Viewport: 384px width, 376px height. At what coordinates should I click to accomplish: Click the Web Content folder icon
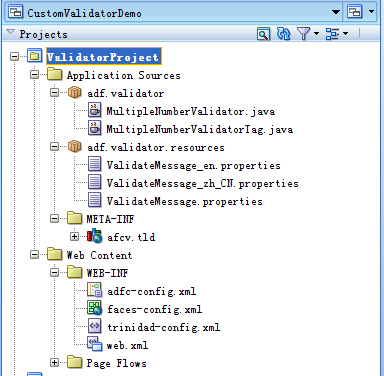(54, 254)
